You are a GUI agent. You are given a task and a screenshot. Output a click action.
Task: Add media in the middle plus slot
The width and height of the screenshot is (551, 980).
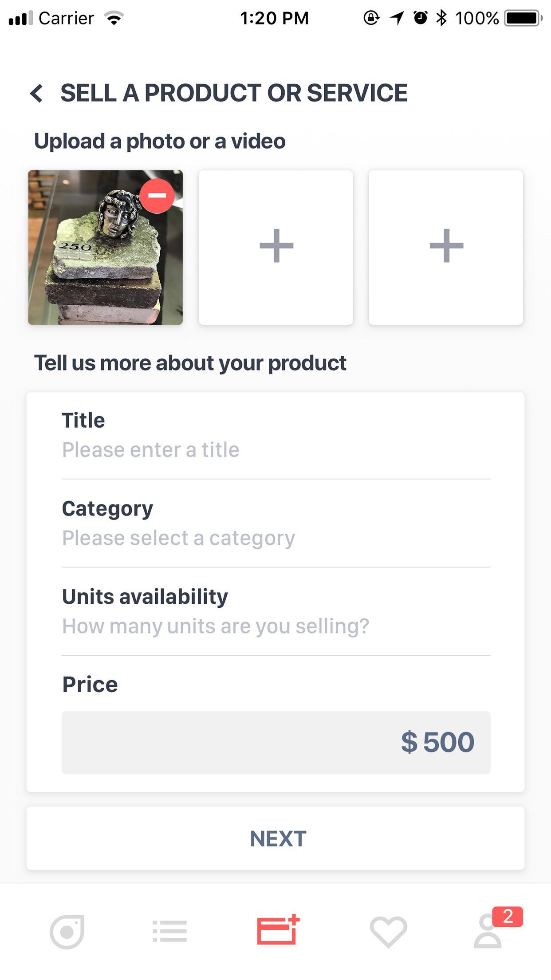coord(276,248)
